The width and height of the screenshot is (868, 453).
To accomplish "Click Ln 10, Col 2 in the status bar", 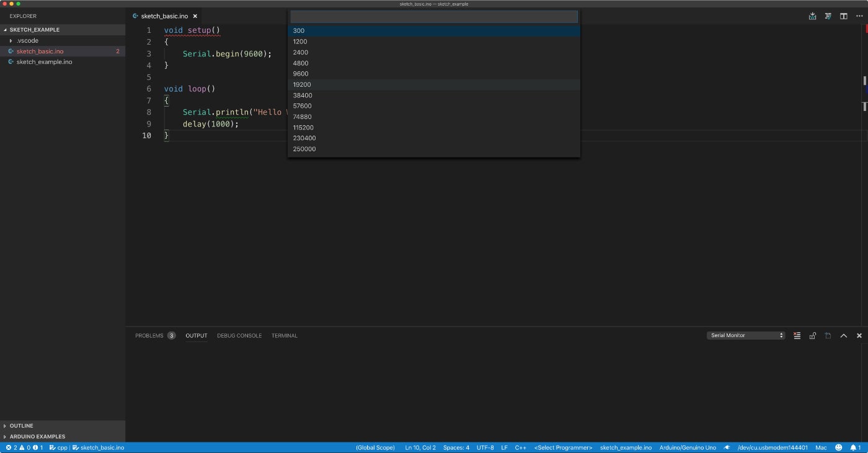I will click(x=420, y=447).
